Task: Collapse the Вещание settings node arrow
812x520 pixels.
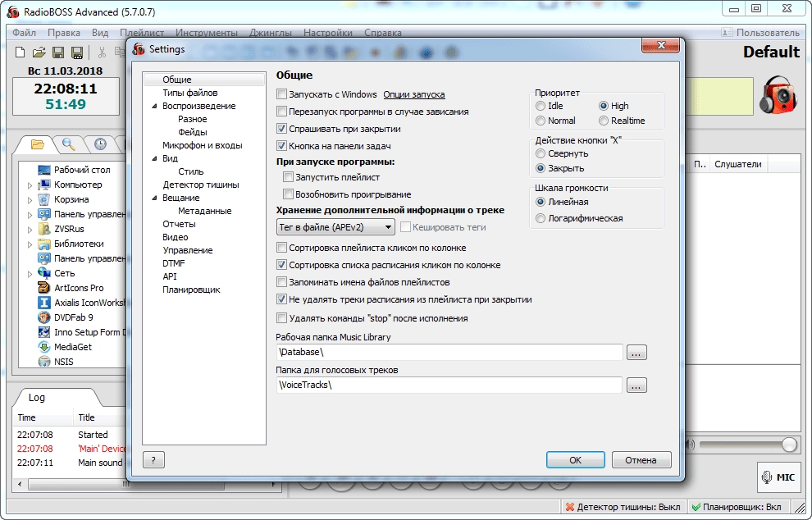Action: 154,198
